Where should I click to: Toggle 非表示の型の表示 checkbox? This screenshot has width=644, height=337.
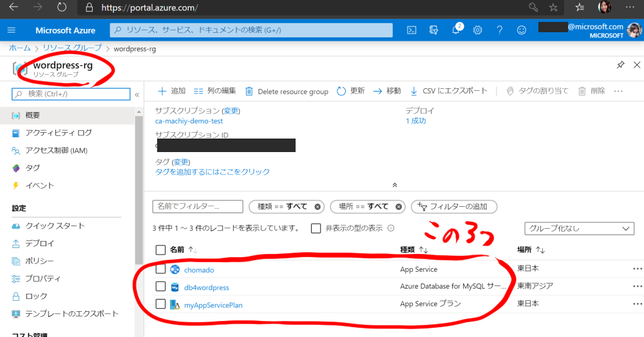tap(316, 229)
